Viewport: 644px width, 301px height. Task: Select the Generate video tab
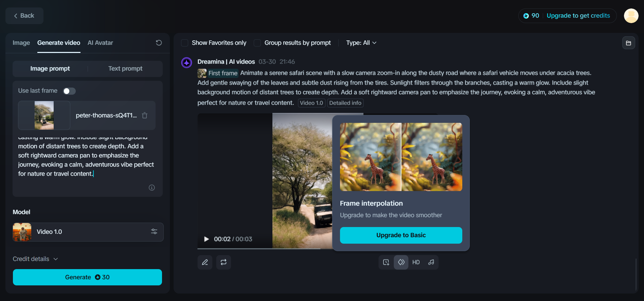[x=59, y=43]
